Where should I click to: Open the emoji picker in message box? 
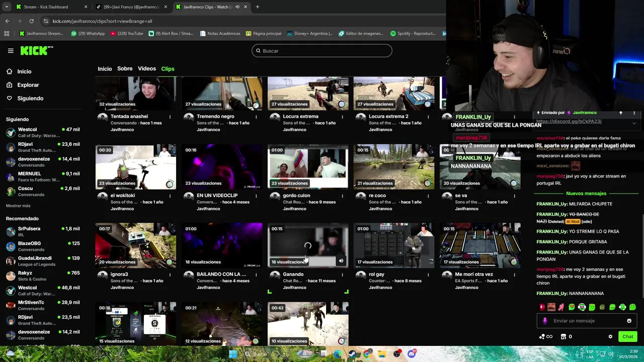(629, 321)
